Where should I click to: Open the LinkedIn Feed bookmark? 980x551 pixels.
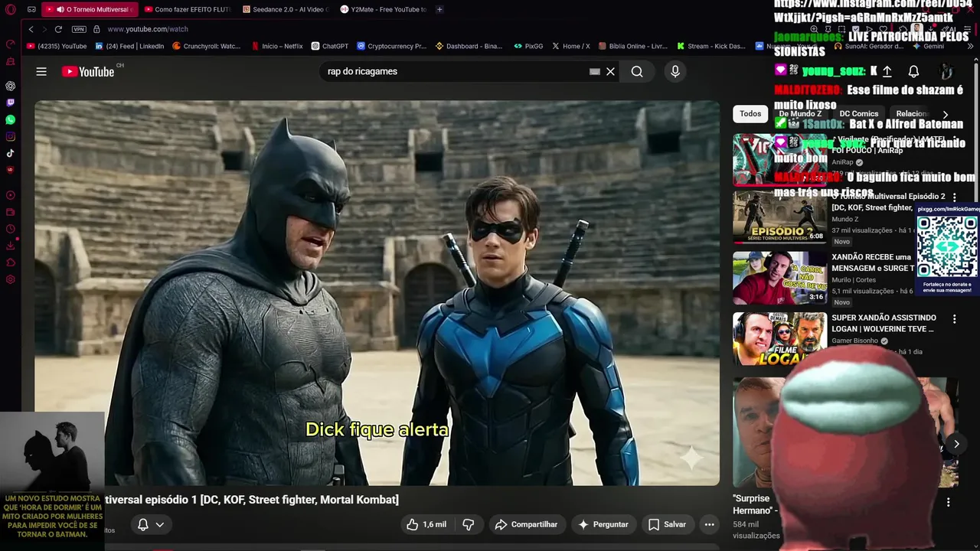coord(129,46)
